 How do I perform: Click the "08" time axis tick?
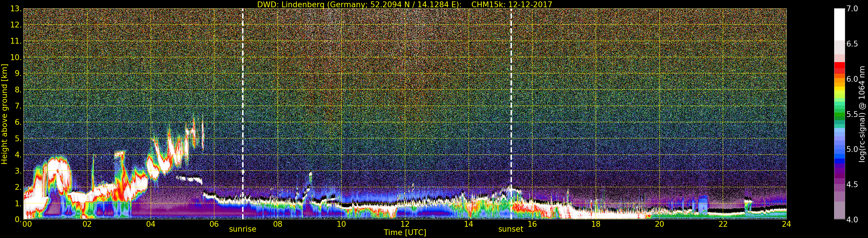[278, 224]
